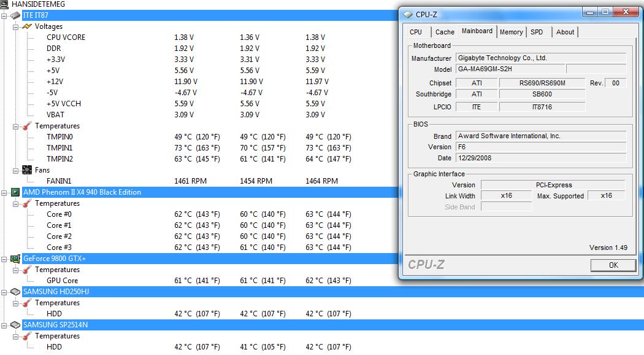Collapse the Fans branch
The image size is (644, 355).
tap(15, 170)
